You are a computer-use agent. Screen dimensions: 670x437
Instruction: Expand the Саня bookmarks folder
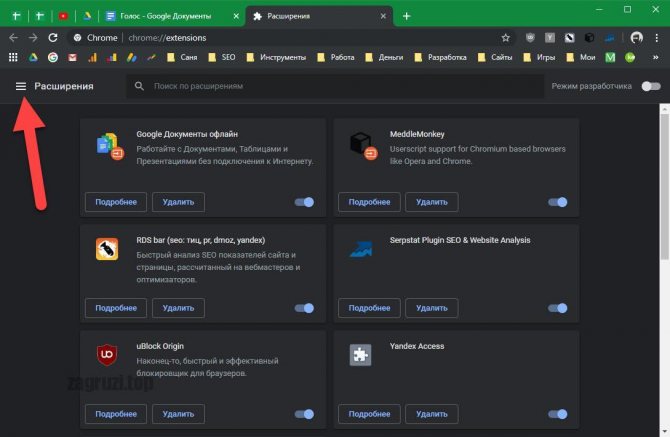pos(182,57)
